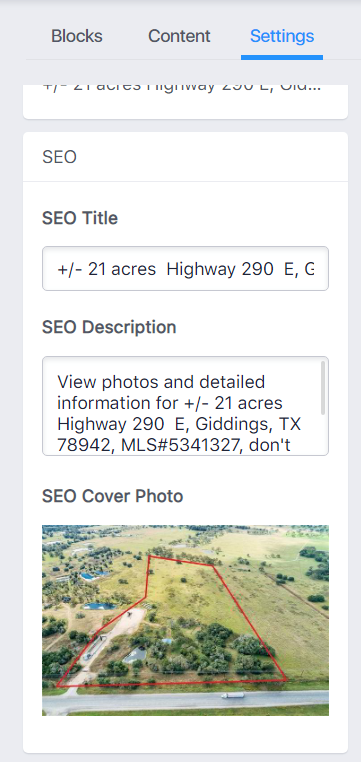Screen dimensions: 361x762
Task: Click the "View photos and detailed" line
Action: pos(161,382)
